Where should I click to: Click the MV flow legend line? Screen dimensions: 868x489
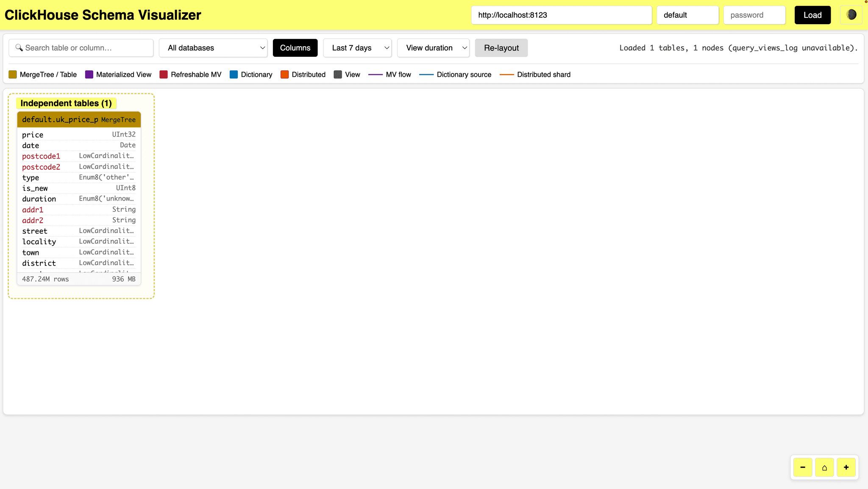click(x=376, y=75)
